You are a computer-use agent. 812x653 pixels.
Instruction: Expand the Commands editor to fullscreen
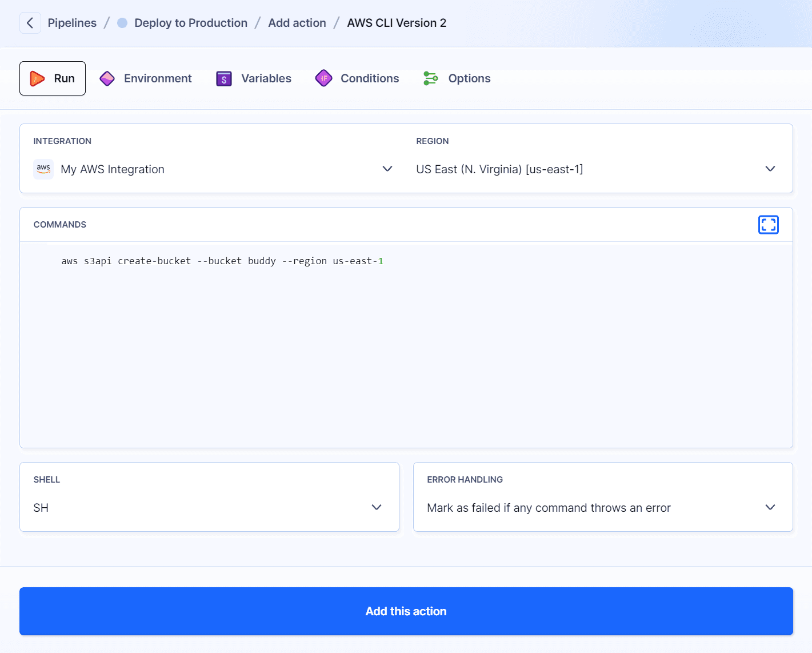tap(769, 224)
